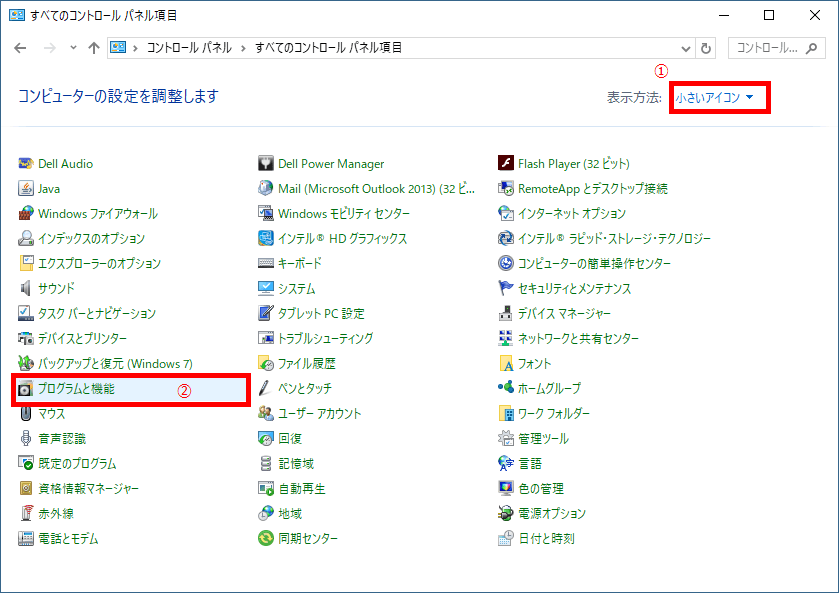Open 日付と時刻 settings

click(x=546, y=538)
